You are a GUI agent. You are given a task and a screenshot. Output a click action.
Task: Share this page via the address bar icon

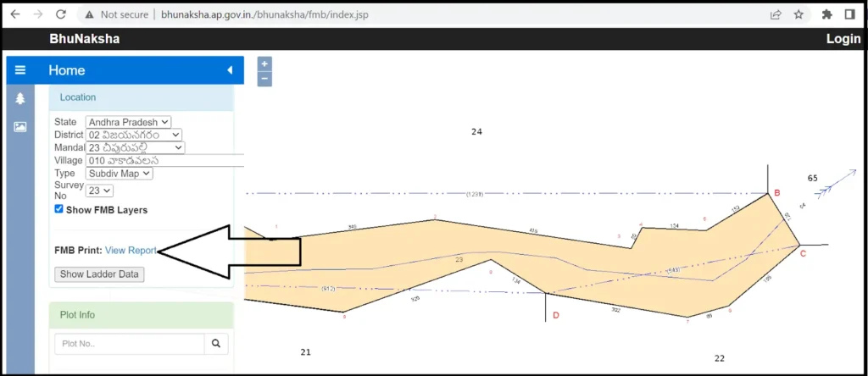[x=776, y=15]
